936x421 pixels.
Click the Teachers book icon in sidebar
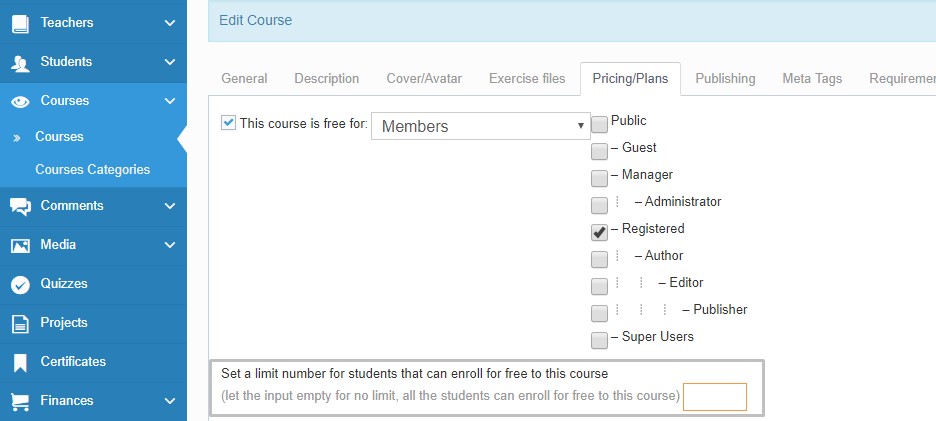click(20, 23)
